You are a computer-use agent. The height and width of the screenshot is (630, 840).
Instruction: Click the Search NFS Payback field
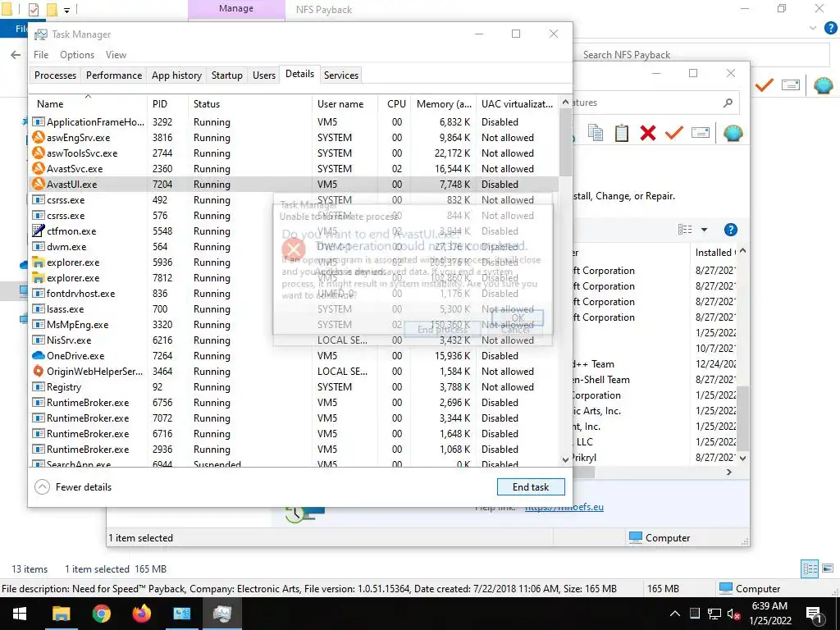point(705,55)
